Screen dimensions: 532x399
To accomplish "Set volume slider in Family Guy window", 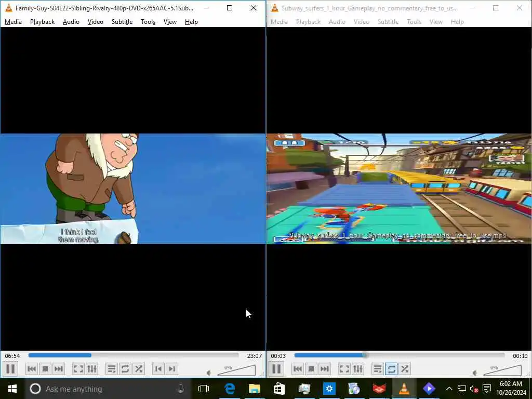I will pos(236,370).
